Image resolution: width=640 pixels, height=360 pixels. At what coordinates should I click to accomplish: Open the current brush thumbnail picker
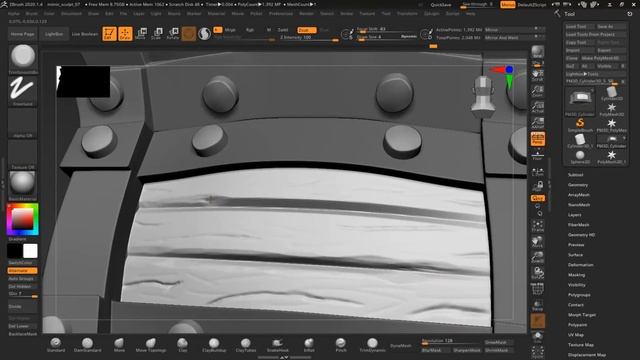pyautogui.click(x=23, y=58)
